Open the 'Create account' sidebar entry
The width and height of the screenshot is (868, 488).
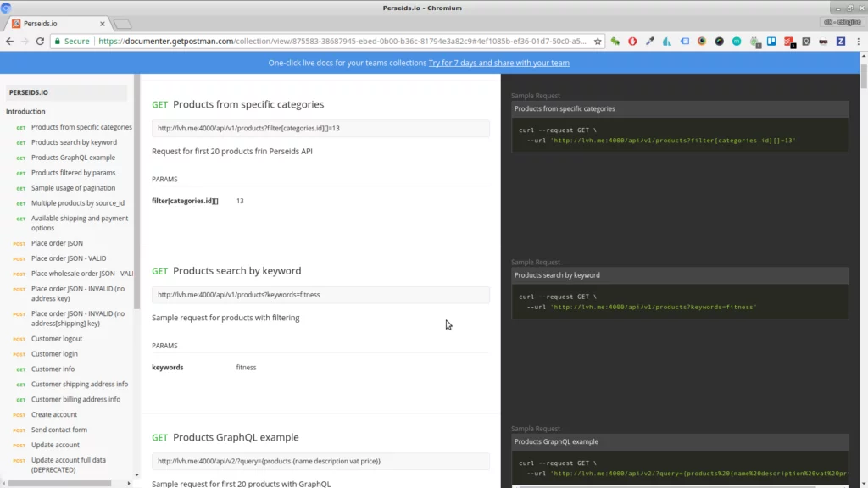(x=54, y=414)
